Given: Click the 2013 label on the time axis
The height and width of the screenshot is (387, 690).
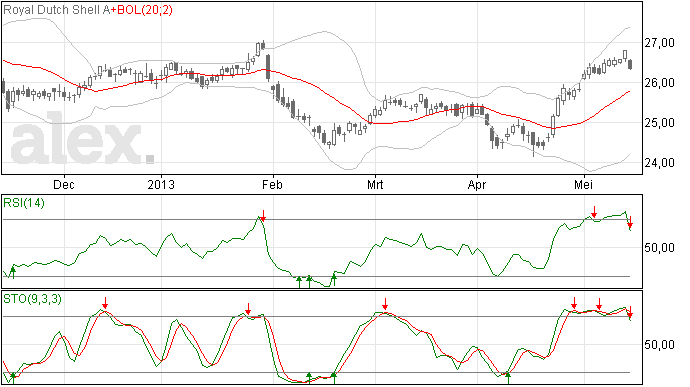Looking at the screenshot, I should tap(161, 185).
